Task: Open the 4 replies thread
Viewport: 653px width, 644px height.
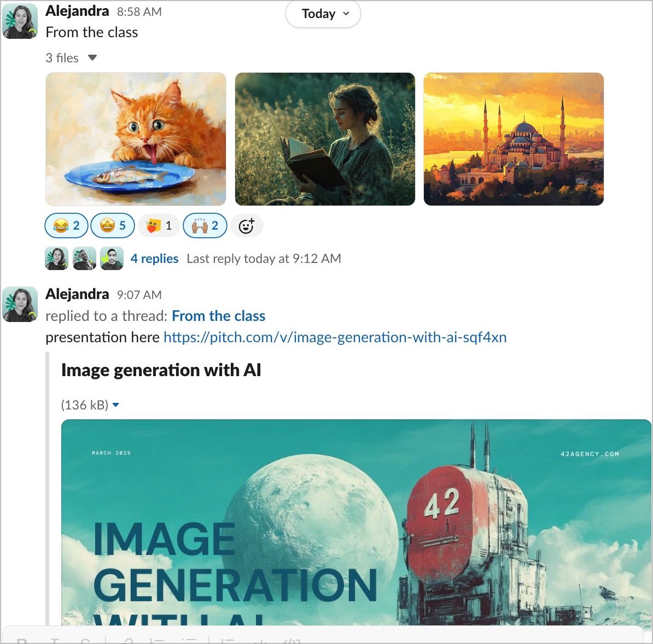Action: coord(155,259)
